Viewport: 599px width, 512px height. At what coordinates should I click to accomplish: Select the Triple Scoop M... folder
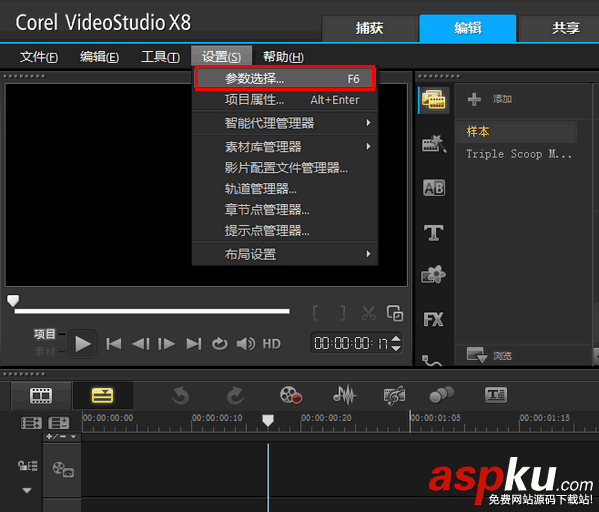click(x=519, y=154)
